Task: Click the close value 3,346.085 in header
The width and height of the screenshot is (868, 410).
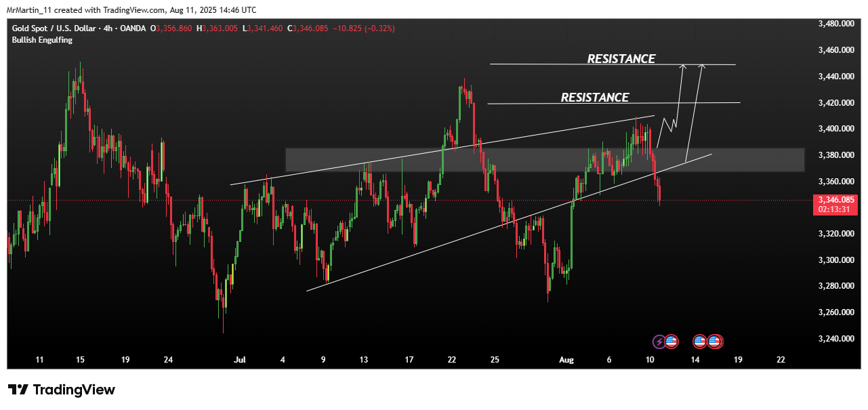Action: point(310,28)
